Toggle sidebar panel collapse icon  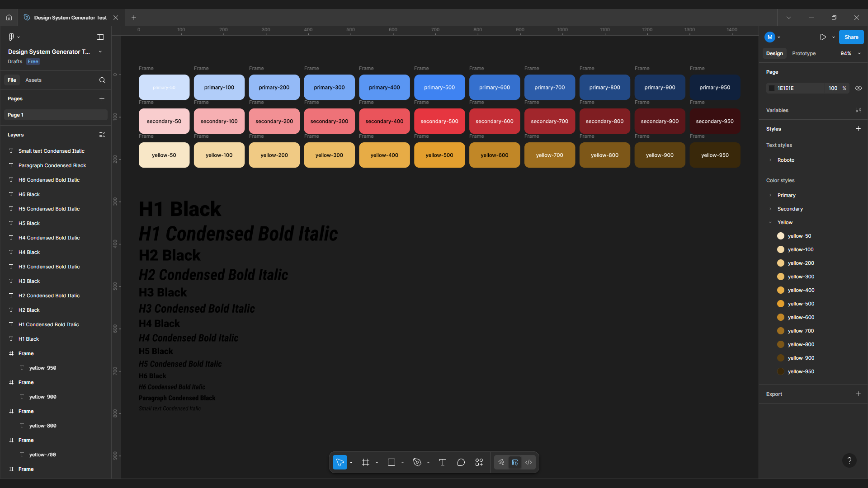point(100,37)
